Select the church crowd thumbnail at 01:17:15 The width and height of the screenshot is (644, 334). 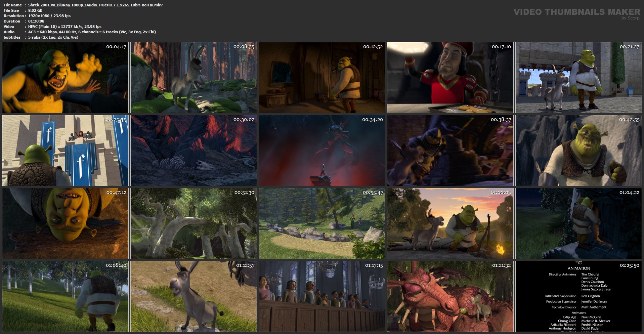coord(322,296)
